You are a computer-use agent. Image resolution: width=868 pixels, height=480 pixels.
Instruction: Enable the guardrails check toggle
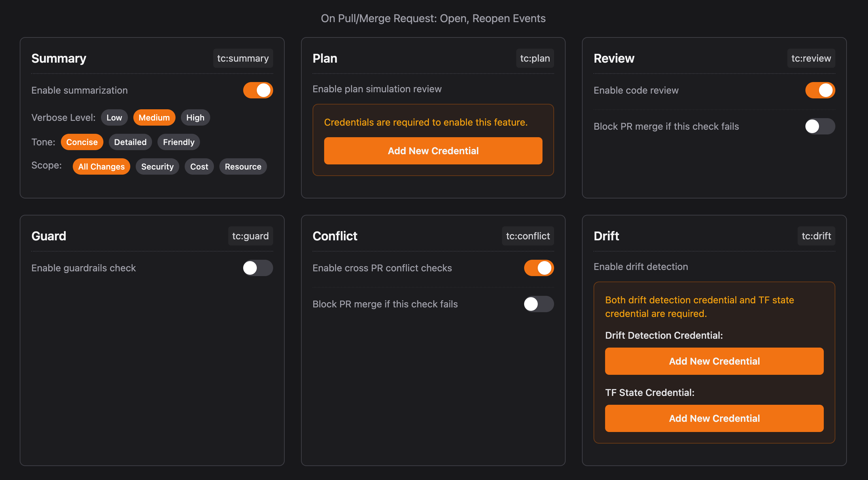[x=258, y=268]
